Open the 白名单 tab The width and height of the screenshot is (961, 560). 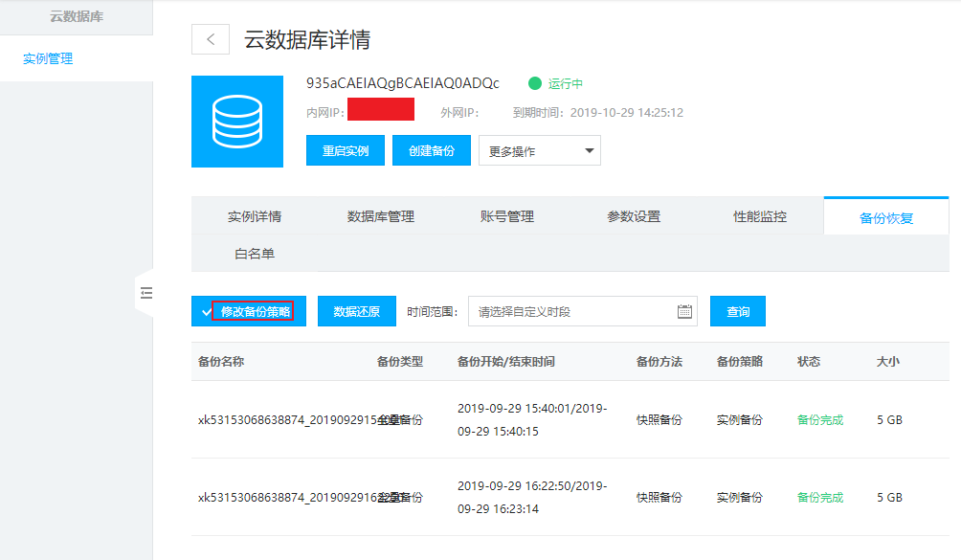click(255, 254)
